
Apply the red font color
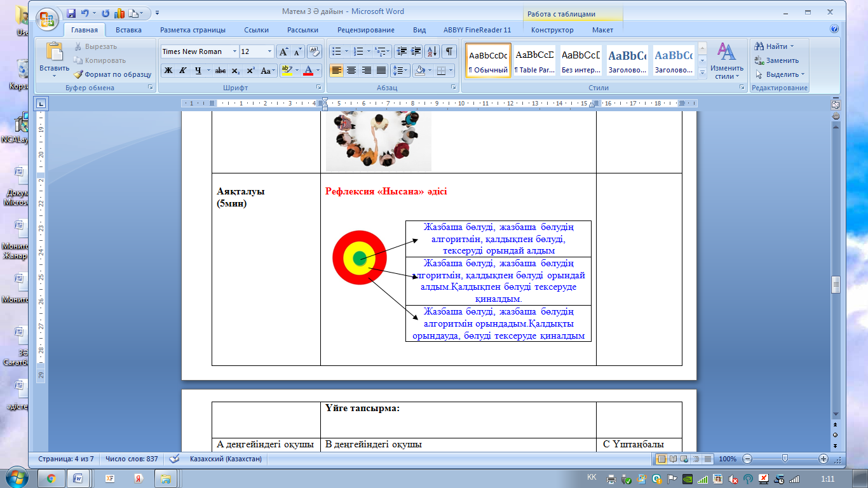click(x=308, y=70)
